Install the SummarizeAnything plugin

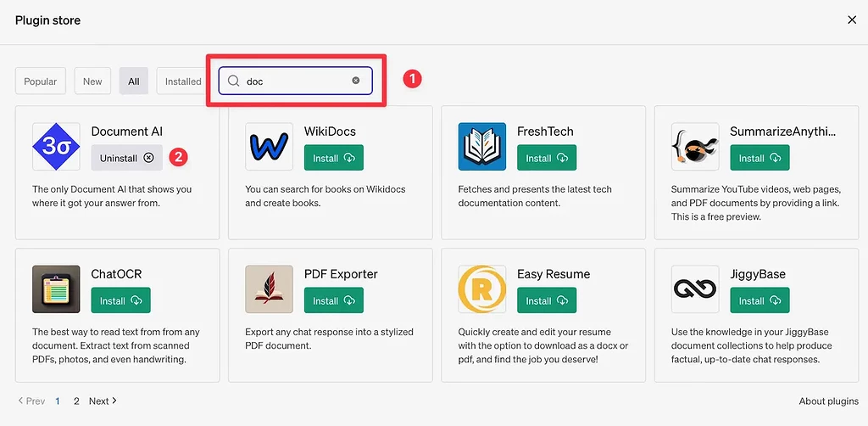[760, 158]
